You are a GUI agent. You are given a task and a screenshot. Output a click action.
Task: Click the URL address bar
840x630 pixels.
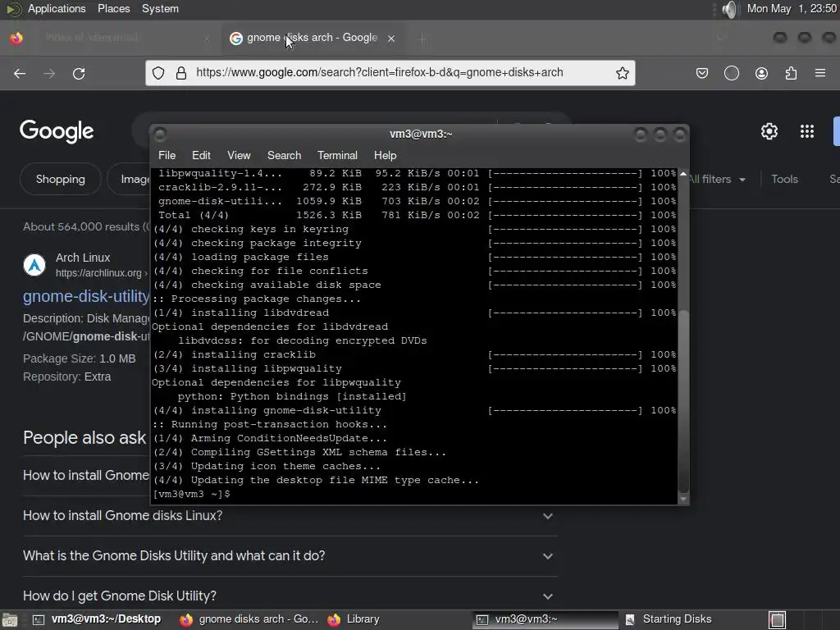(390, 73)
